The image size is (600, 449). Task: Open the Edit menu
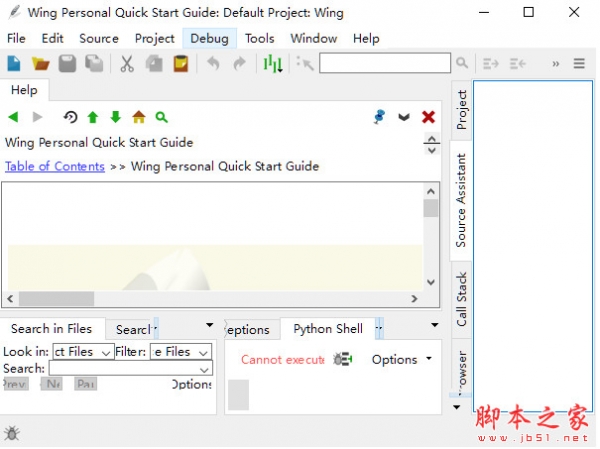[52, 39]
